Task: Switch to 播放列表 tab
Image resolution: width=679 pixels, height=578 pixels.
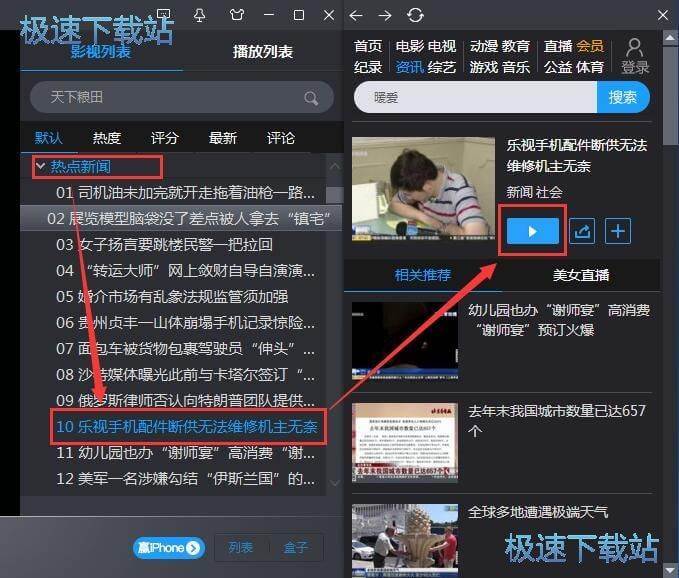Action: point(262,51)
